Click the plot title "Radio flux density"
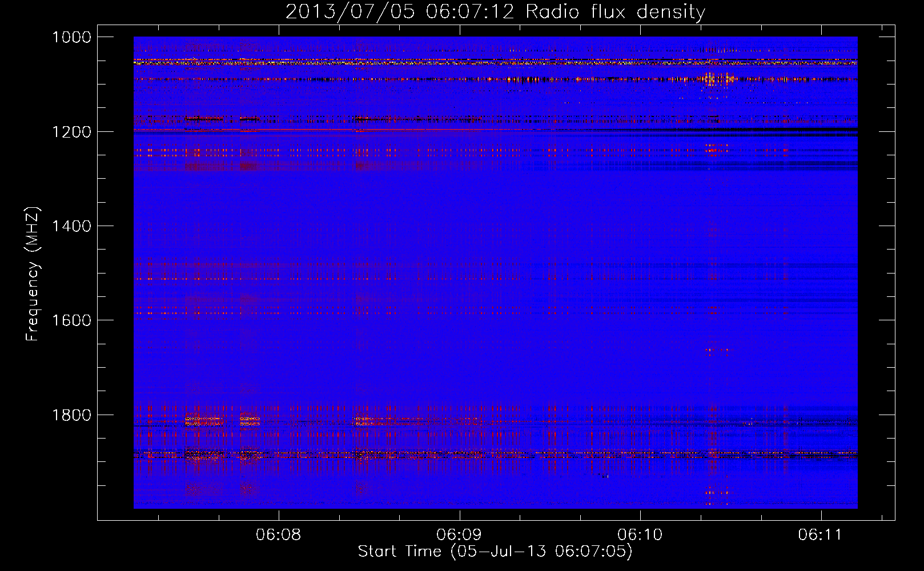This screenshot has width=924, height=571. point(615,12)
